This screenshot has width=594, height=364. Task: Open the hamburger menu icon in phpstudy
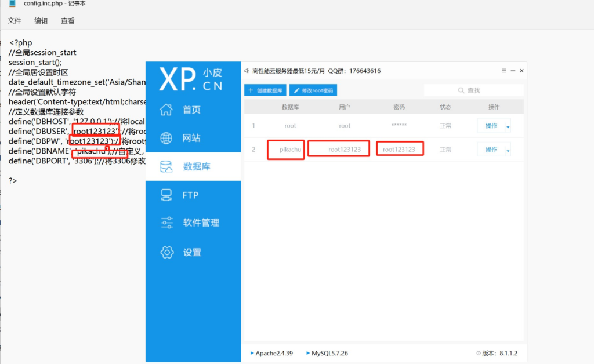point(504,71)
